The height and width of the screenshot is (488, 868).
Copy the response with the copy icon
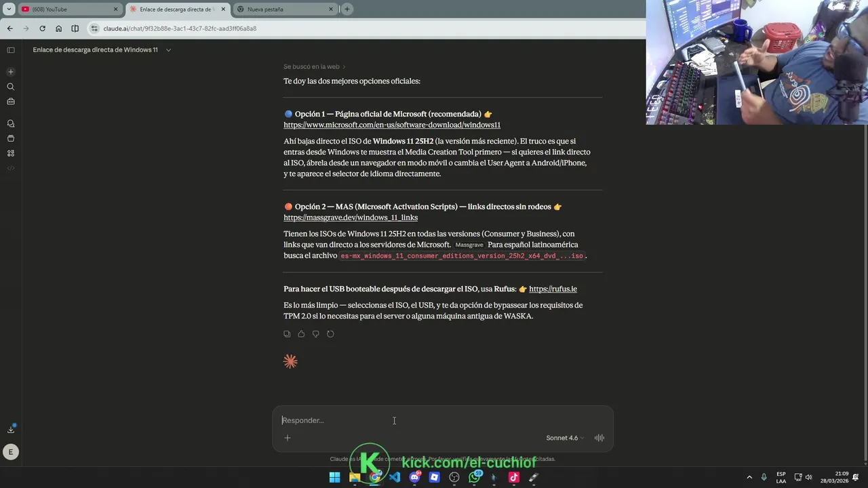pyautogui.click(x=287, y=334)
